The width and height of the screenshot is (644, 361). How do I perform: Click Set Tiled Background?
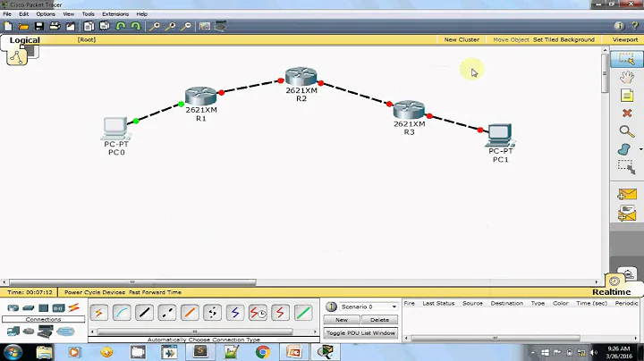click(x=563, y=40)
